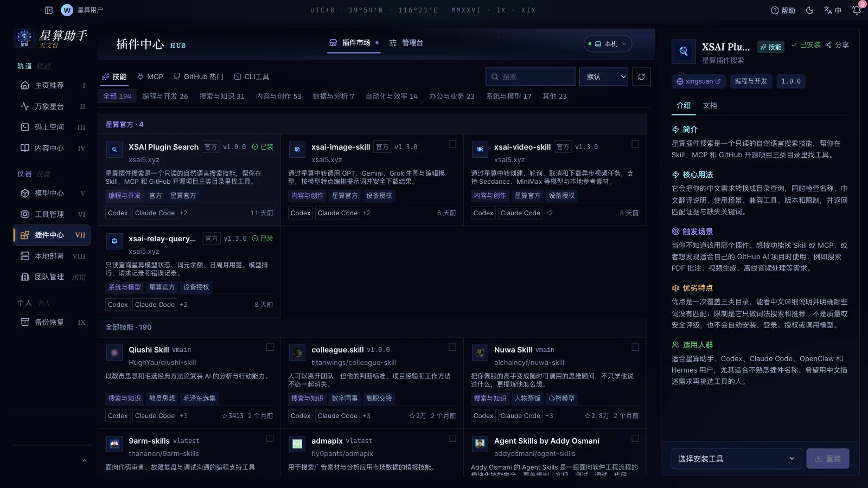Filter by 编程与开发 26 category

coord(165,97)
